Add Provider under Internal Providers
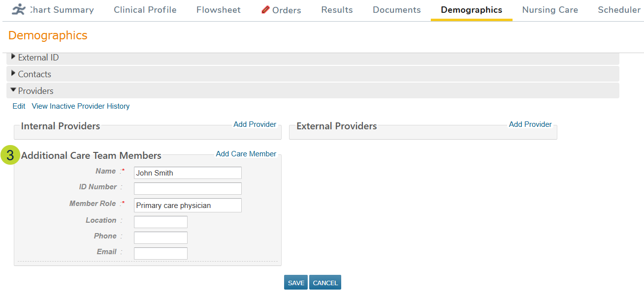 [255, 124]
